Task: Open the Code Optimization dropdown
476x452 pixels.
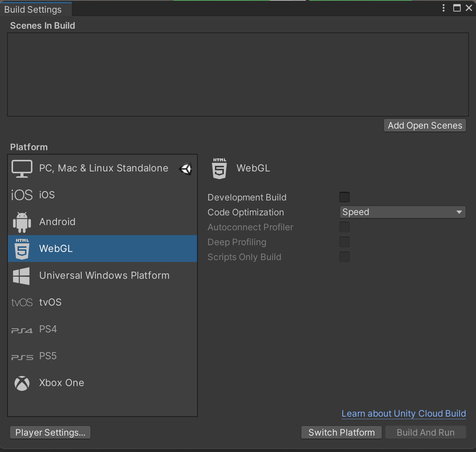Action: click(402, 212)
